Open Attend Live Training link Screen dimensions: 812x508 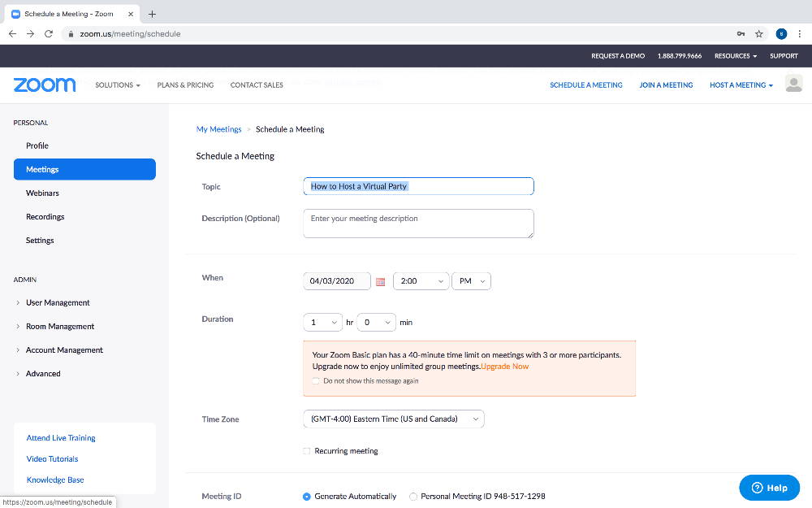[x=61, y=438]
